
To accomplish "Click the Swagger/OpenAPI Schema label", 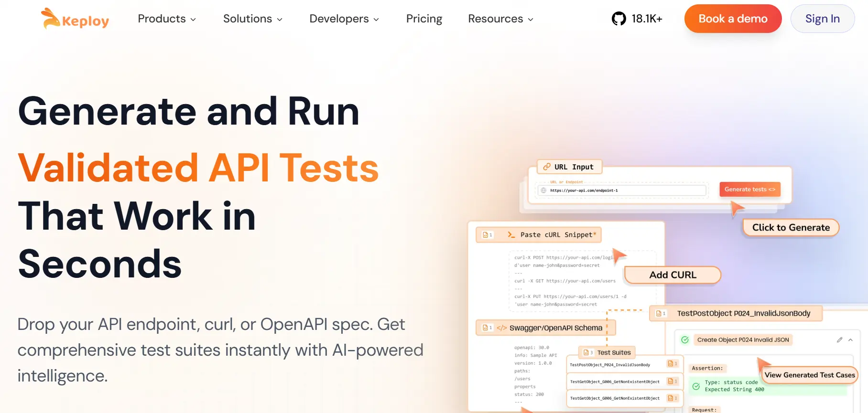I will [556, 328].
